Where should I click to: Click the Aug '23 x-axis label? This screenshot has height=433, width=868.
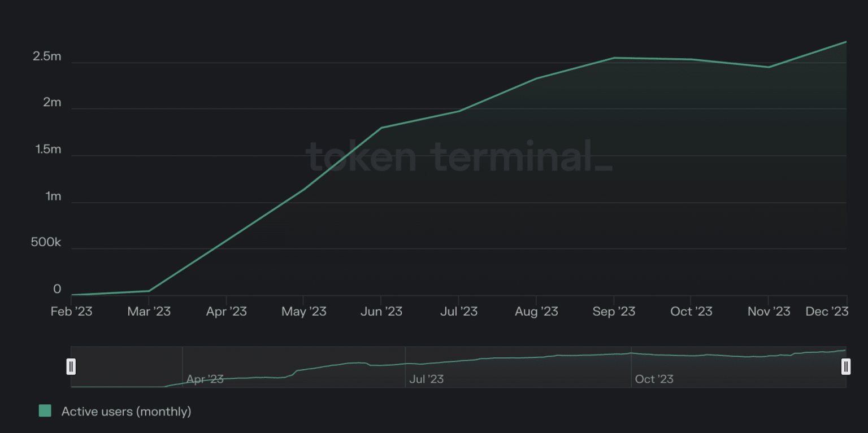click(x=536, y=312)
